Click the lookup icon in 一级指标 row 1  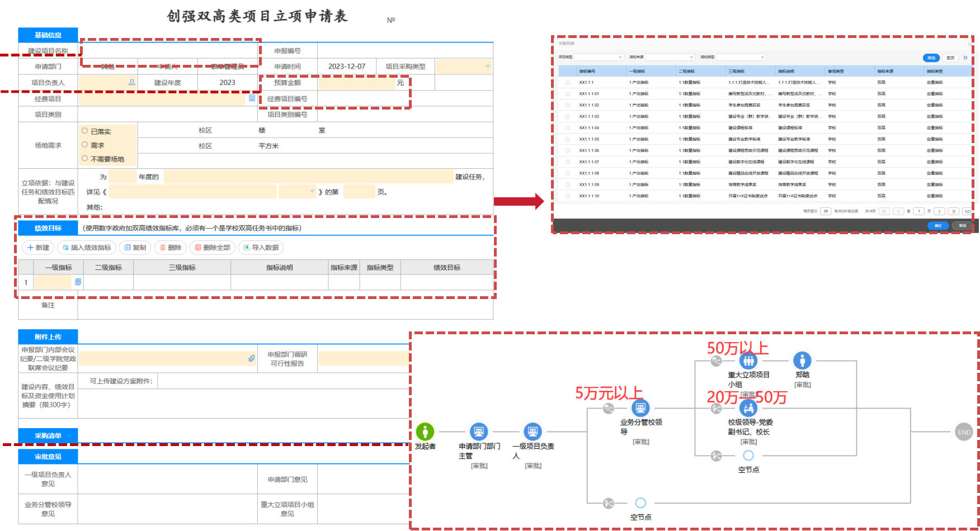78,282
